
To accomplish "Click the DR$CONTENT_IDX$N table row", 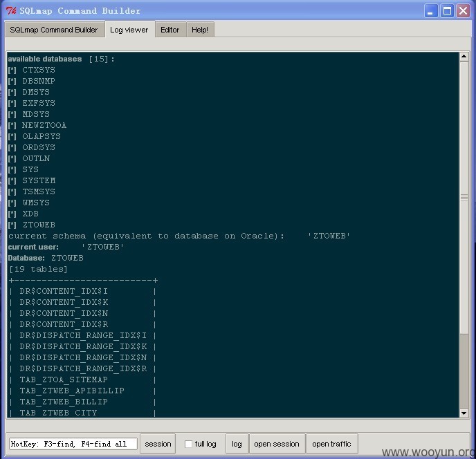I will click(82, 313).
